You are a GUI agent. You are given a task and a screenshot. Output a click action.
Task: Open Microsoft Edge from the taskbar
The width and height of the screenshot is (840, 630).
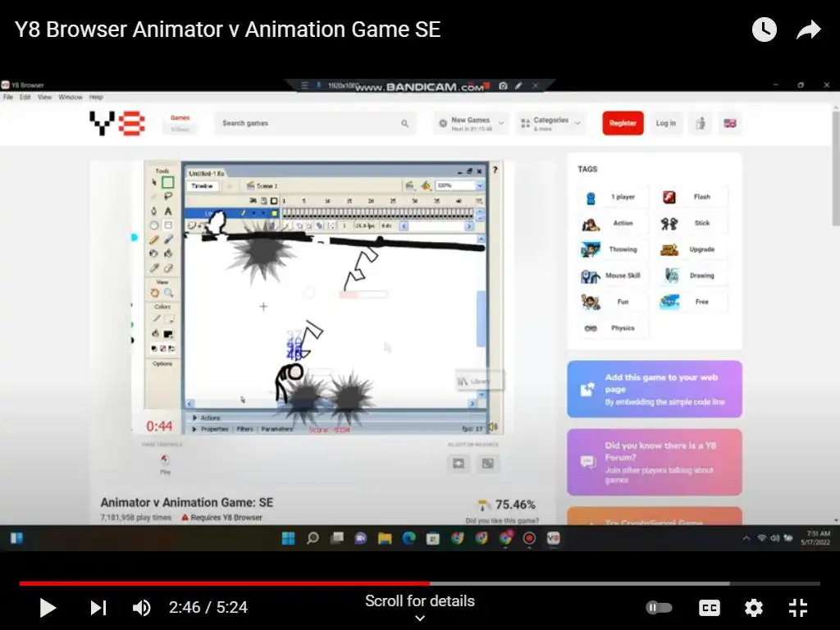[409, 538]
